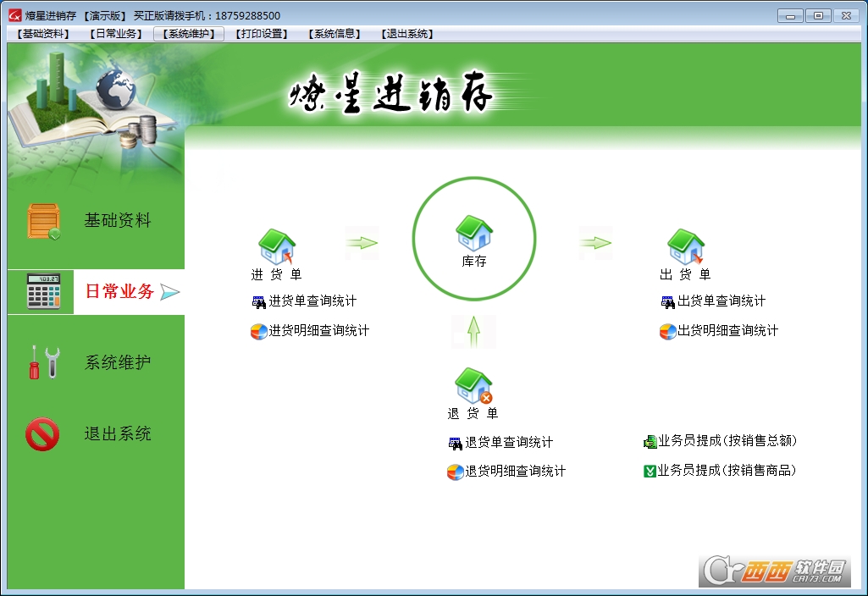The width and height of the screenshot is (868, 596).
Task: Click the red prohibition icon for 退出系统
Action: point(42,434)
